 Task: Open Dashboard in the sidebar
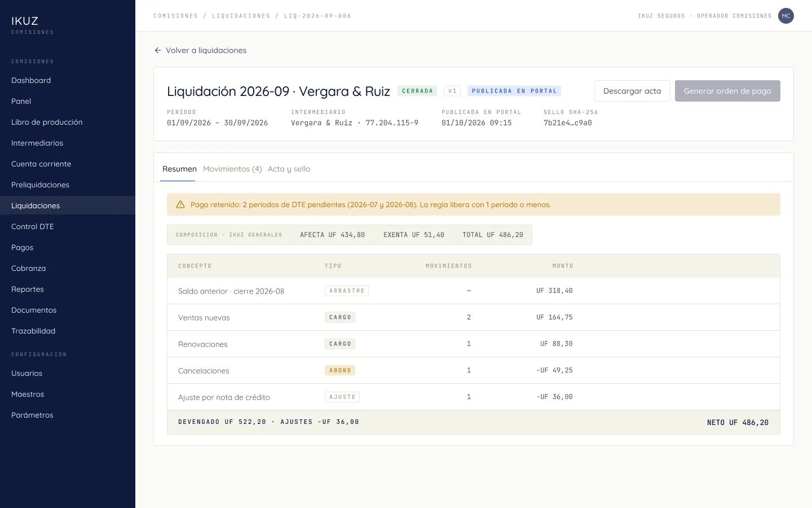tap(68, 80)
